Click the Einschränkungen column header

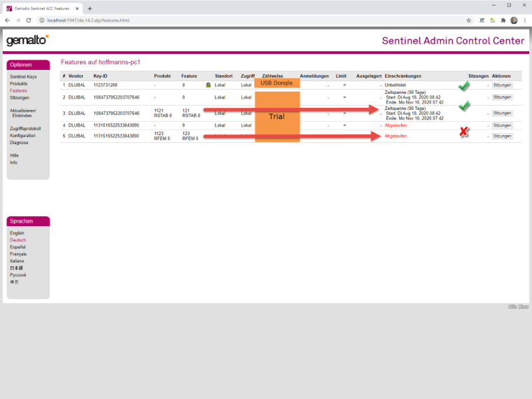point(402,76)
